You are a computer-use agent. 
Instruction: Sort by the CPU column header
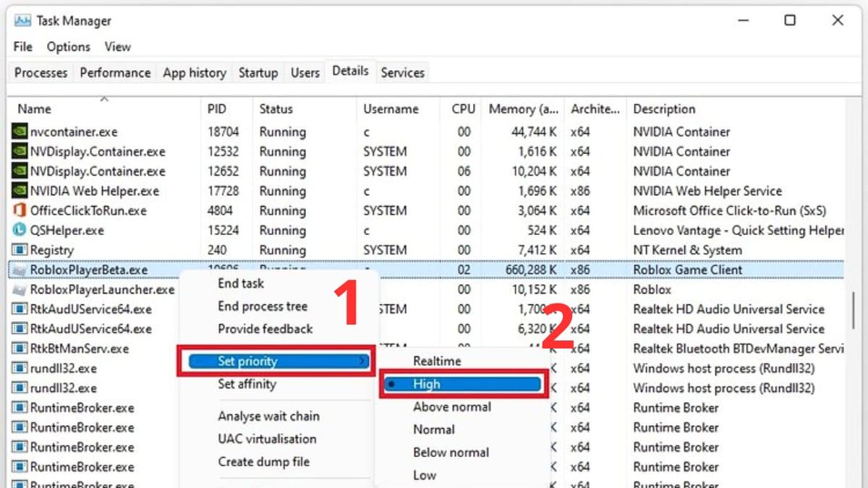(x=463, y=108)
